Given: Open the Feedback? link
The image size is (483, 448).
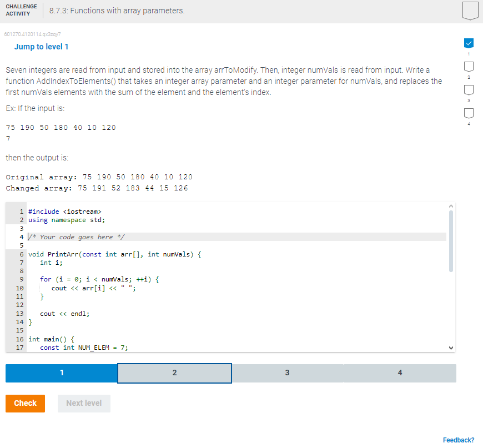Looking at the screenshot, I should coord(460,439).
